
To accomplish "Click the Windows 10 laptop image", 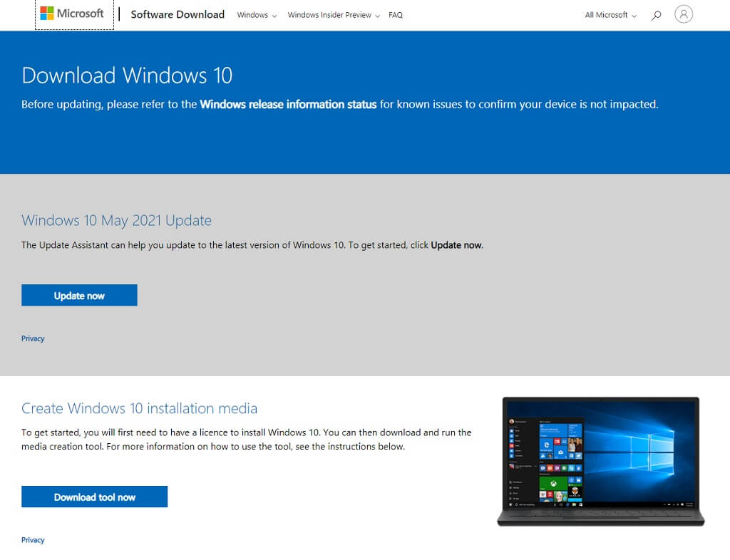I will (600, 462).
